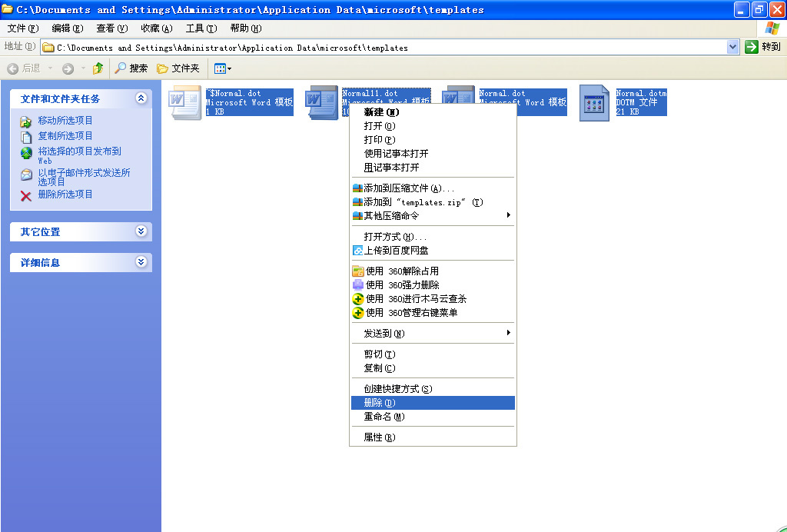Open the 收藏(A) menu

point(157,28)
